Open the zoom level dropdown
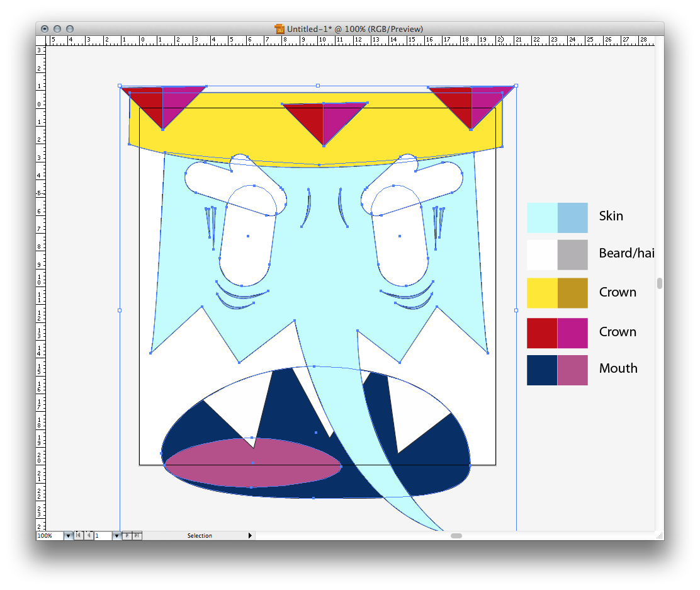The image size is (700, 590). pos(68,536)
